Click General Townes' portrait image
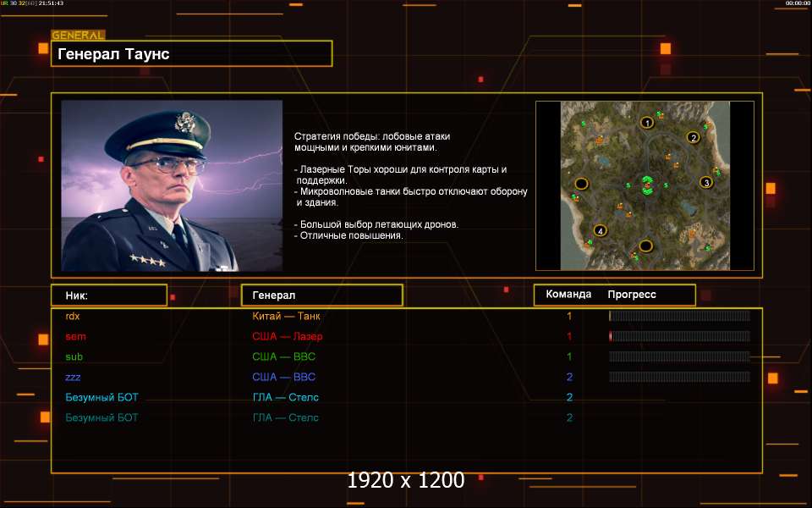 pyautogui.click(x=172, y=185)
